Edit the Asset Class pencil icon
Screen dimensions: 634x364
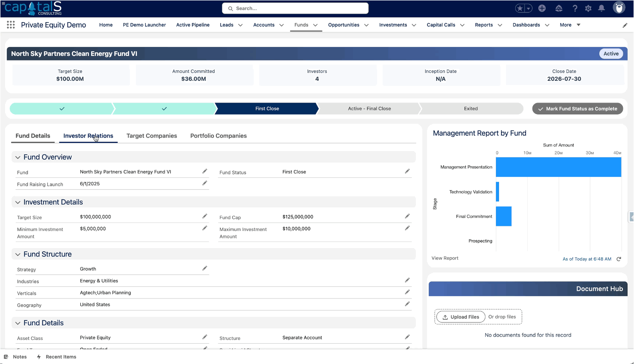tap(205, 337)
